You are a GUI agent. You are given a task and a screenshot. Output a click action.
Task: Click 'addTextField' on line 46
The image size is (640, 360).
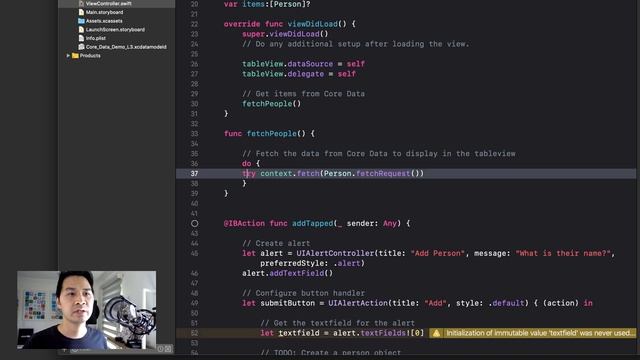297,273
